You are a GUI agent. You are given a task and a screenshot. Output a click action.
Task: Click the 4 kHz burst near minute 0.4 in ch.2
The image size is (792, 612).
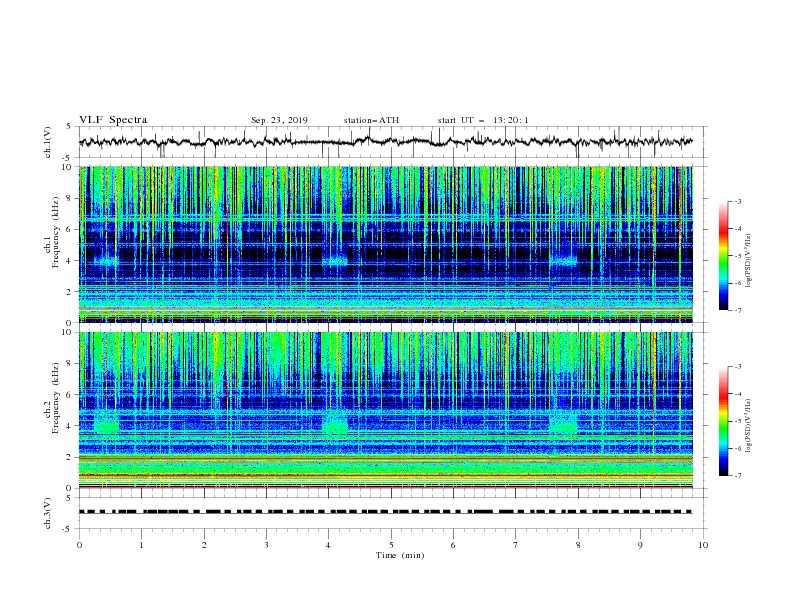(106, 425)
